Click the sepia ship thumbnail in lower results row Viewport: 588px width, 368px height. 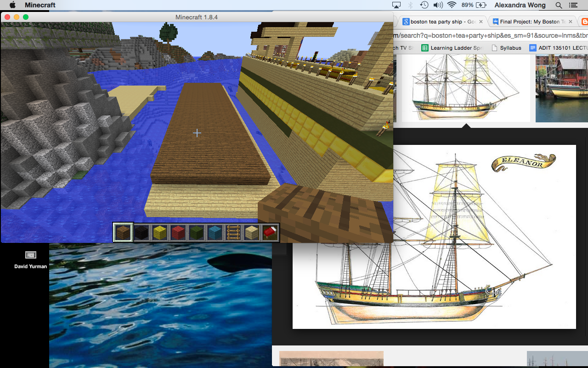[331, 359]
